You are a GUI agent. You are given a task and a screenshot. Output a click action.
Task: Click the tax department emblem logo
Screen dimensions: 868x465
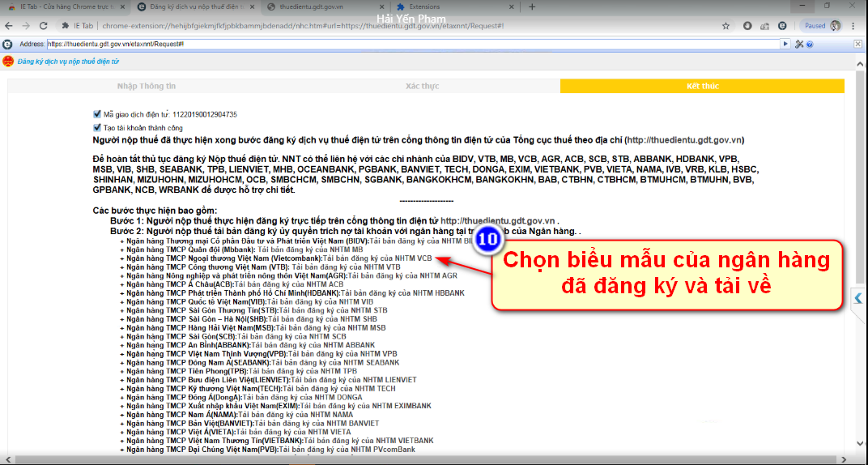click(8, 62)
